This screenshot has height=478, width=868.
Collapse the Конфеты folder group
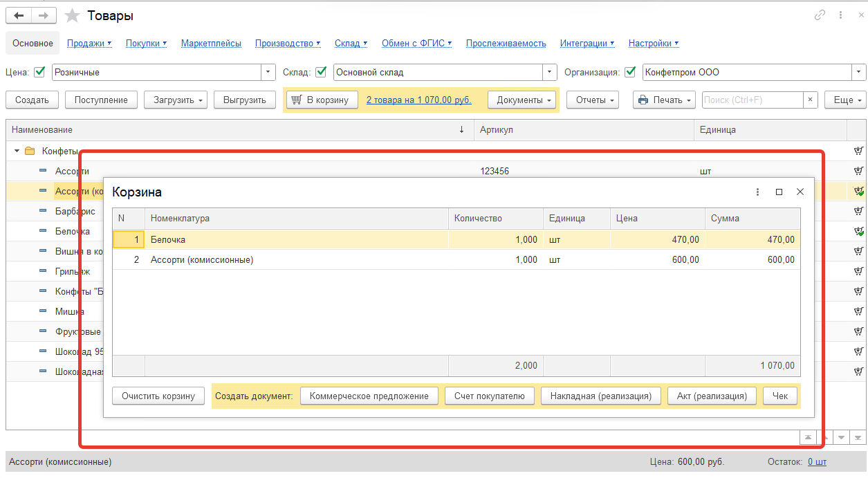17,151
